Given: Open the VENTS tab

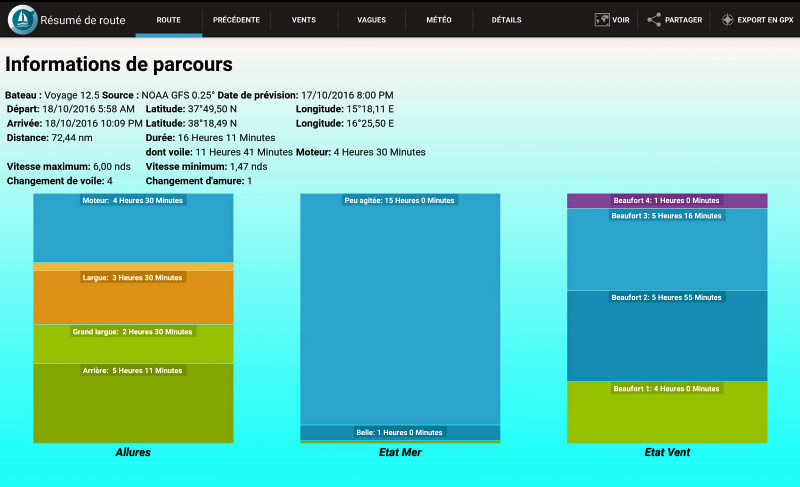Looking at the screenshot, I should pos(304,20).
